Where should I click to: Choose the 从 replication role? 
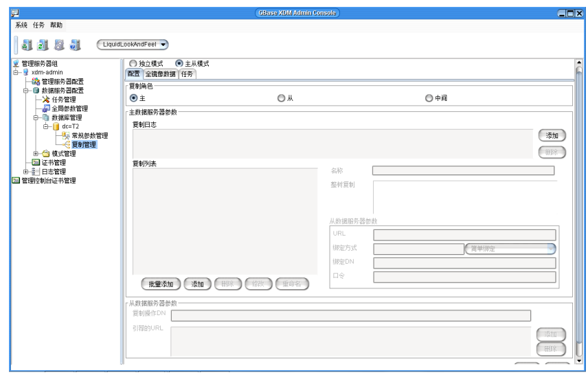coord(281,98)
